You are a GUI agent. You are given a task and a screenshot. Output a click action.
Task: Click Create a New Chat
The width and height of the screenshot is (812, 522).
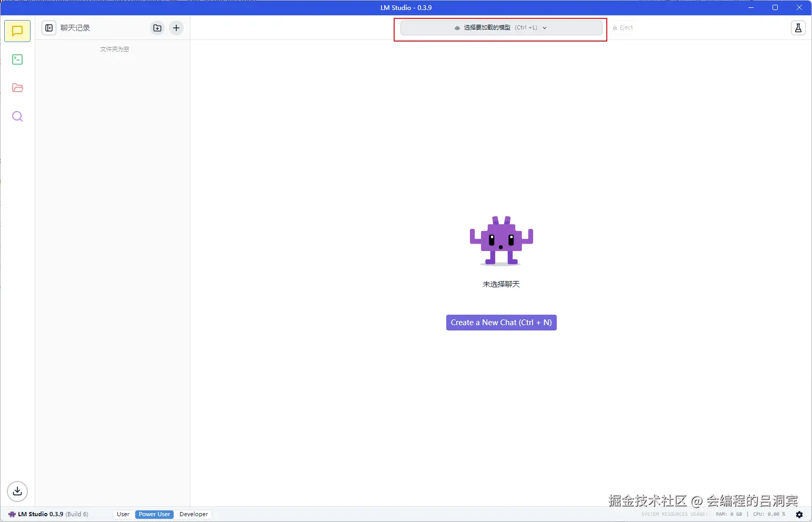pos(501,322)
